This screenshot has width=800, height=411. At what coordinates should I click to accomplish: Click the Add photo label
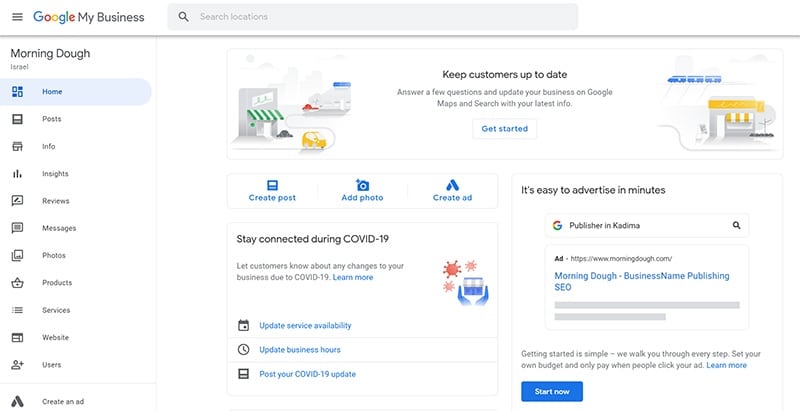coord(362,198)
